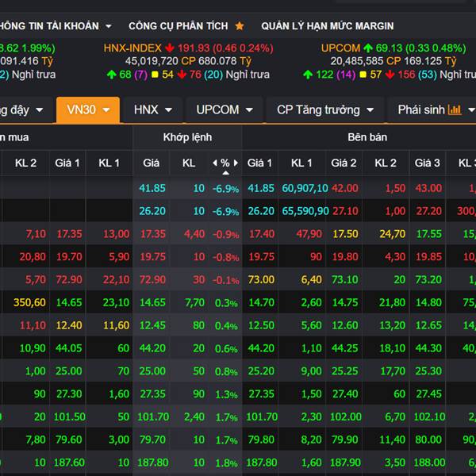Click the right arrow beside % column header

pyautogui.click(x=236, y=163)
